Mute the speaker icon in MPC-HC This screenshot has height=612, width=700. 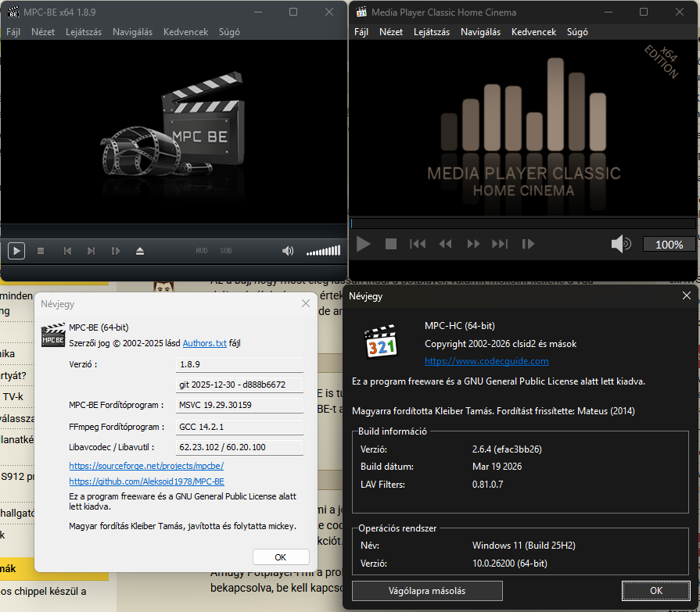click(x=620, y=244)
